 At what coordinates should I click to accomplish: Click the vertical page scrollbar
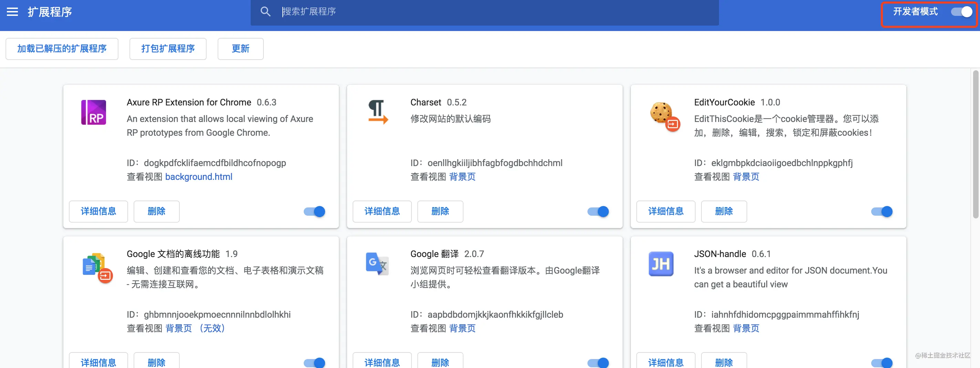pyautogui.click(x=976, y=145)
